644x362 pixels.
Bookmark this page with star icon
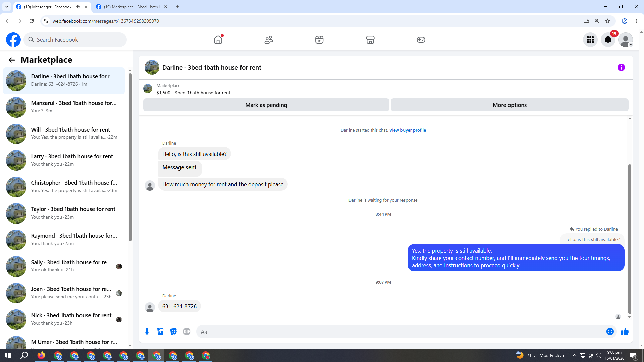(x=608, y=21)
